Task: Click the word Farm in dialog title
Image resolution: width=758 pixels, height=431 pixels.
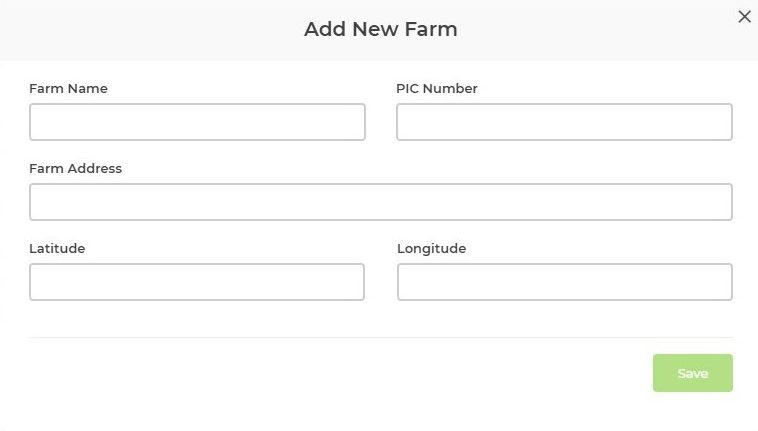Action: [431, 29]
